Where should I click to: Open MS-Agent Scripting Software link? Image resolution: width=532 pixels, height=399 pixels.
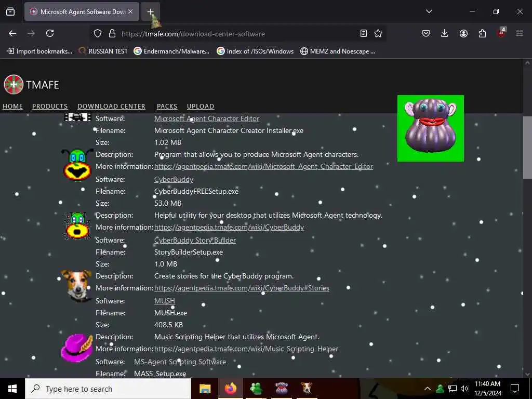pos(180,362)
